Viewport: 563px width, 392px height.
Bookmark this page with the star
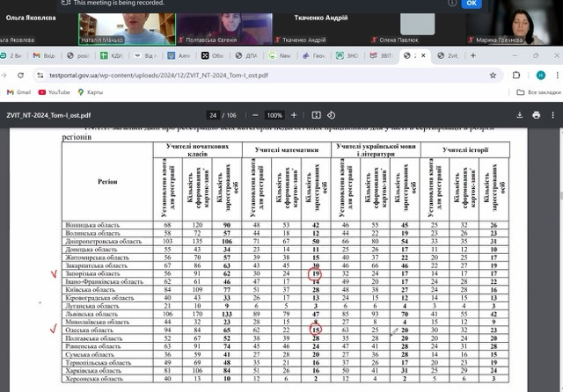click(493, 76)
